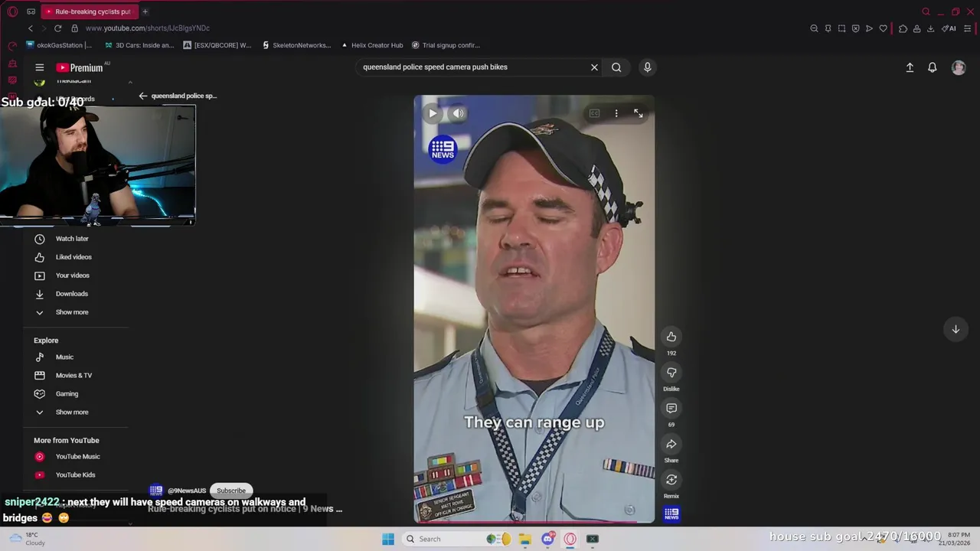Open SkeletonNetworks bookmark

coord(296,45)
